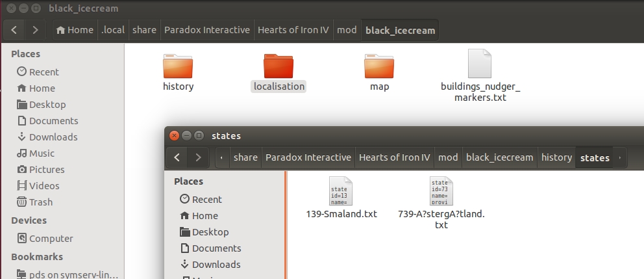Open .local breadcrumb in black_icecream window
The width and height of the screenshot is (644, 279).
pyautogui.click(x=113, y=30)
